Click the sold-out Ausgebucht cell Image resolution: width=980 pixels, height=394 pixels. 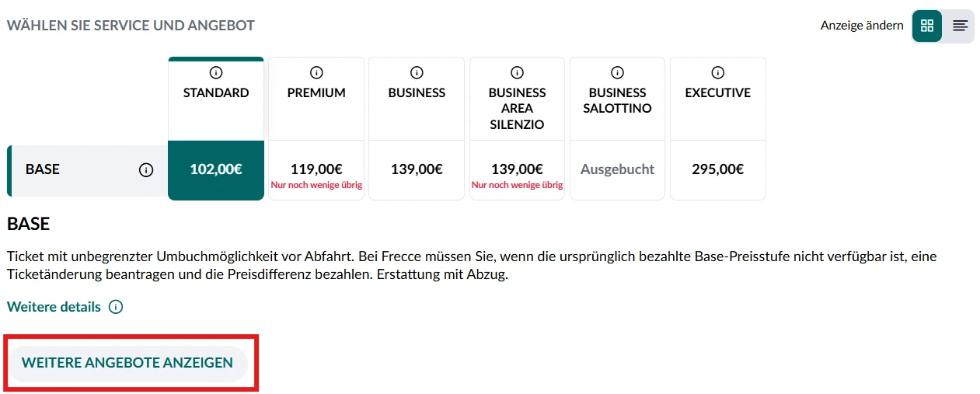[617, 169]
